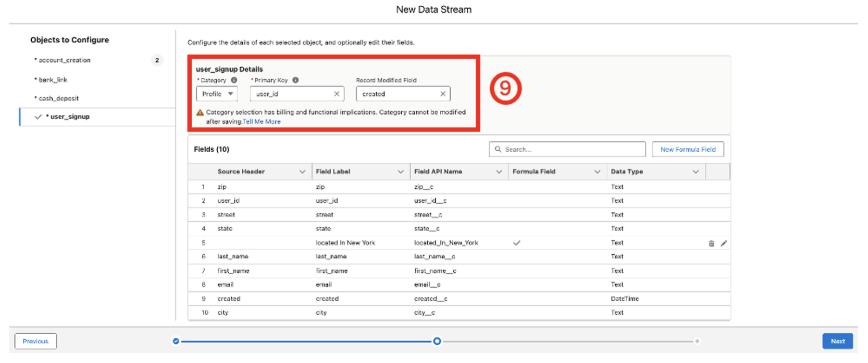Click the search magnifier icon

click(498, 149)
